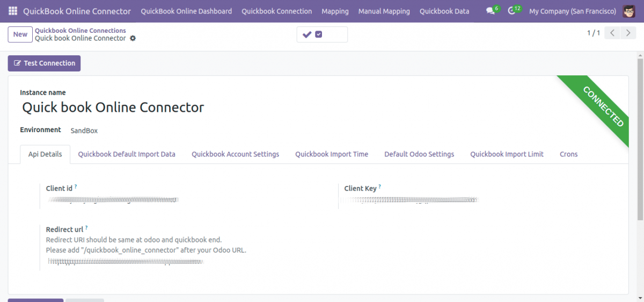The width and height of the screenshot is (644, 302).
Task: Open the messages chat bubble icon
Action: (491, 11)
